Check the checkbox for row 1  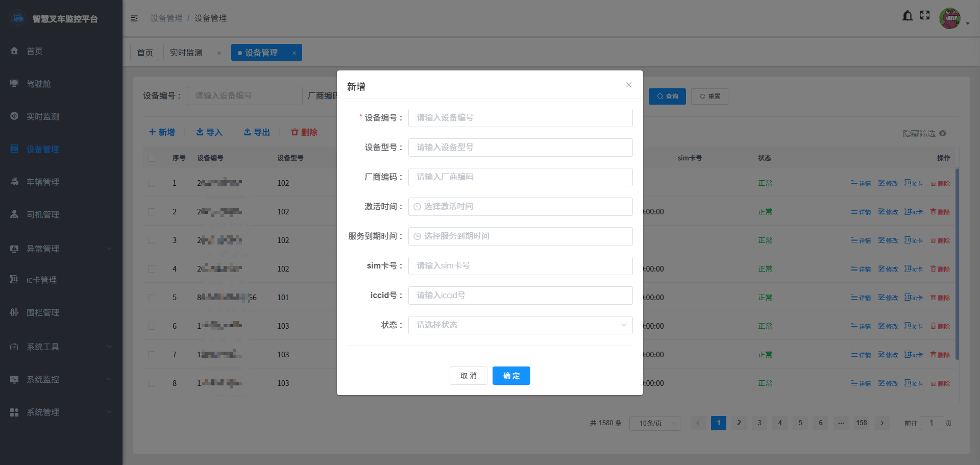click(x=152, y=183)
